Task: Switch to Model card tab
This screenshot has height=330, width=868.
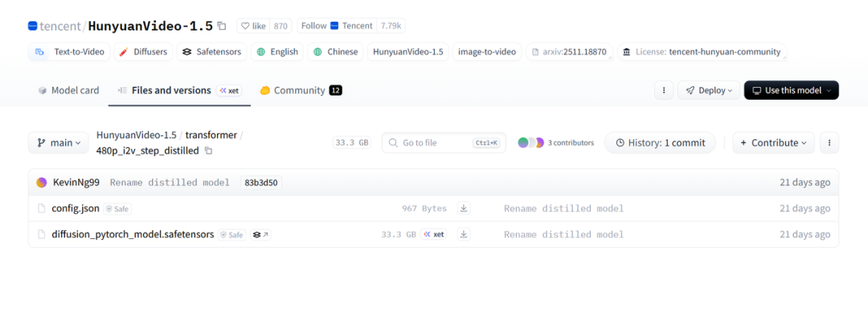Action: (68, 90)
